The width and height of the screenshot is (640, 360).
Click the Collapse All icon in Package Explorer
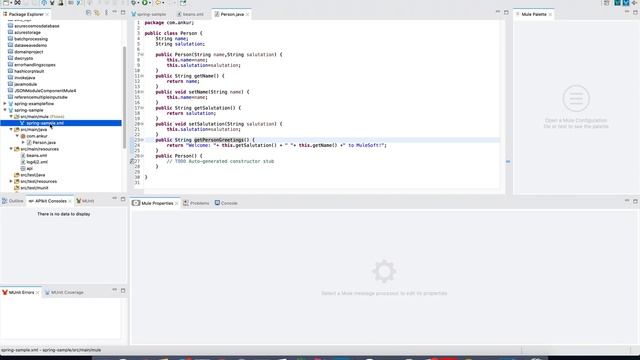point(88,13)
